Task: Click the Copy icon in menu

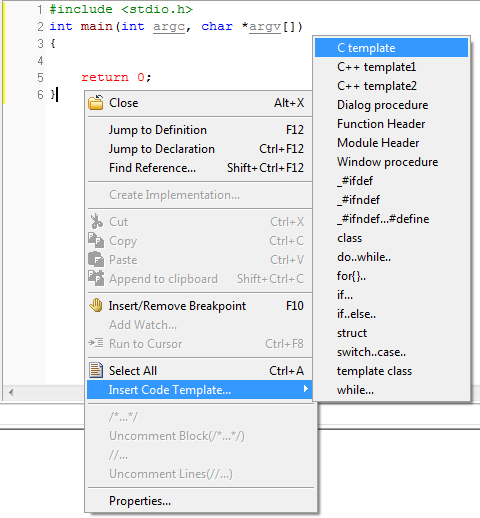Action: pos(96,240)
